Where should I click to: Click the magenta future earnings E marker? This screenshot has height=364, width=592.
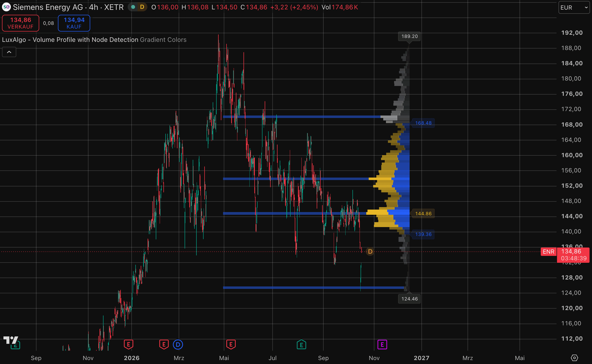click(382, 345)
